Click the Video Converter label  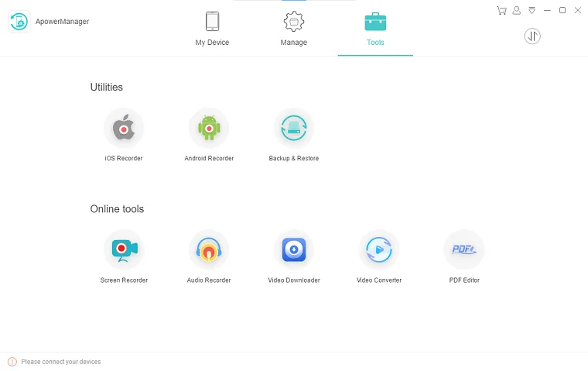(x=379, y=280)
